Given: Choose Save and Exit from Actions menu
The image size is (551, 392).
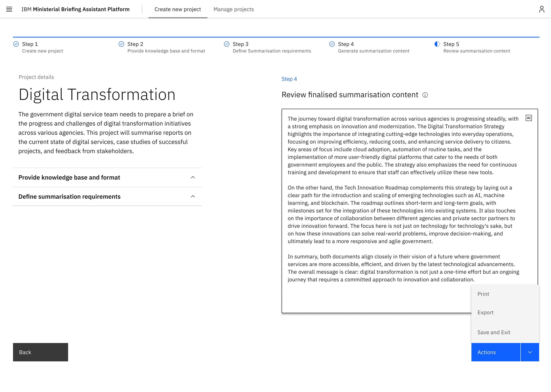Looking at the screenshot, I should (x=505, y=332).
